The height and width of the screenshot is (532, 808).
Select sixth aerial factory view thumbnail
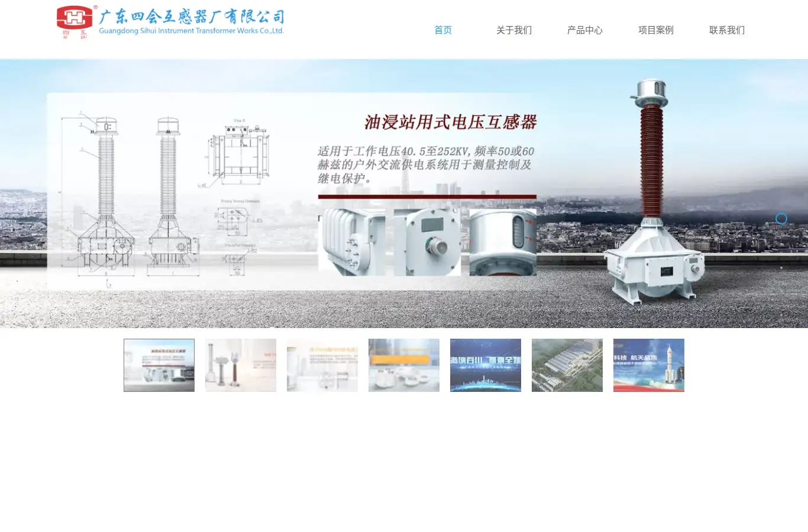567,365
